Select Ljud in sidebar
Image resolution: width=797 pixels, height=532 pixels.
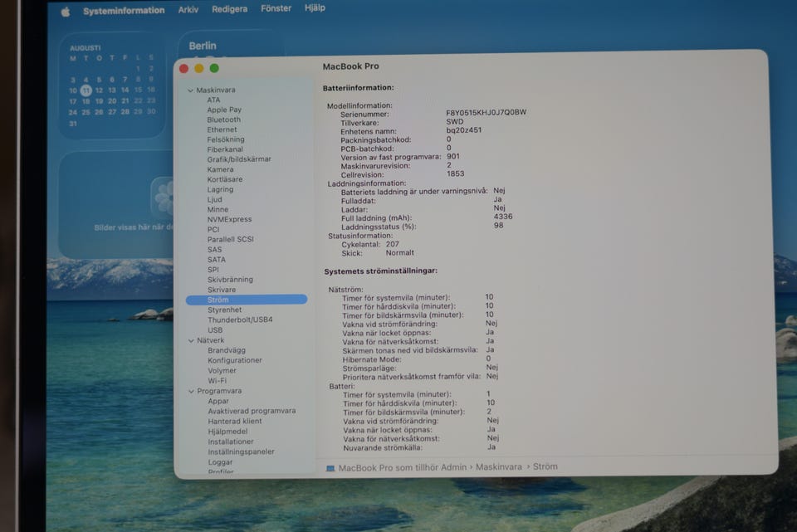(x=214, y=200)
